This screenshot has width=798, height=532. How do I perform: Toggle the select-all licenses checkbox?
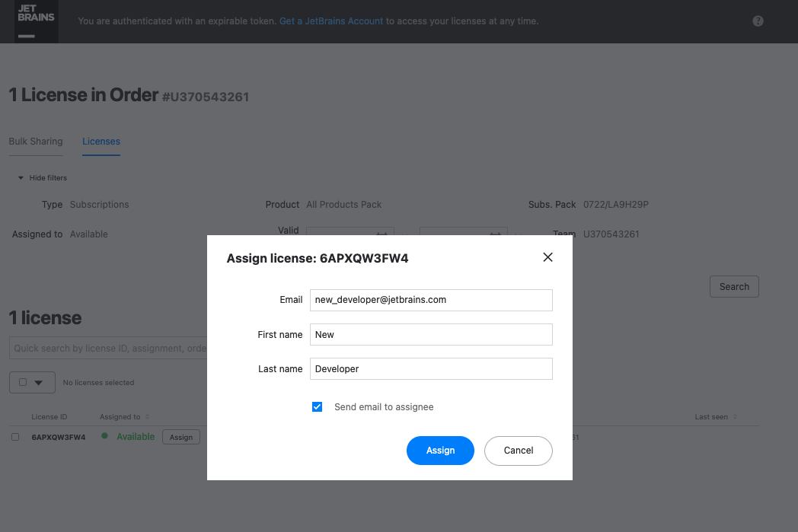click(23, 383)
